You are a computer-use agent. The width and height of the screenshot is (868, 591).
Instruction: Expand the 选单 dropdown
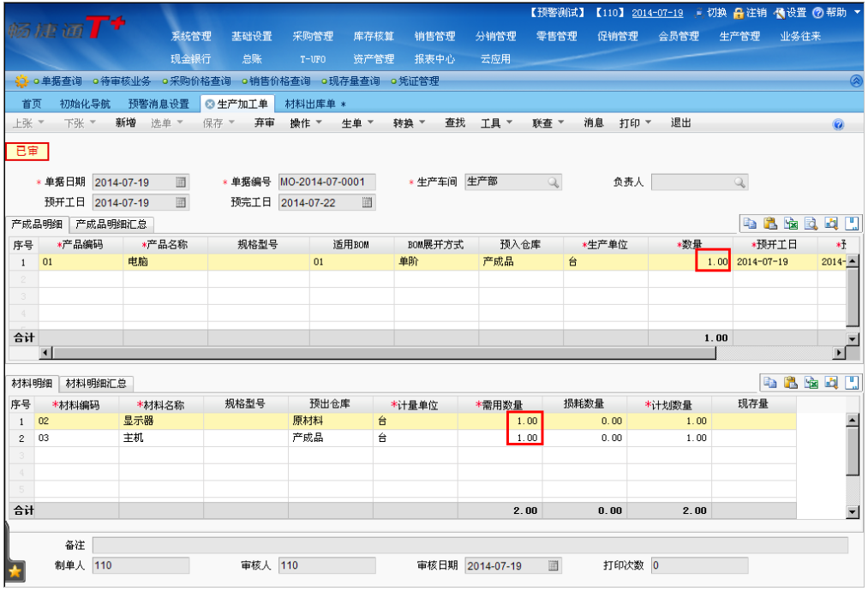coord(179,122)
